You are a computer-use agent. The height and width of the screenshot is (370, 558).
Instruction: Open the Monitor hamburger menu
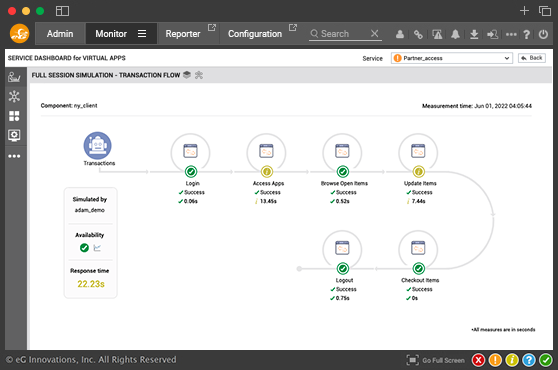point(142,33)
